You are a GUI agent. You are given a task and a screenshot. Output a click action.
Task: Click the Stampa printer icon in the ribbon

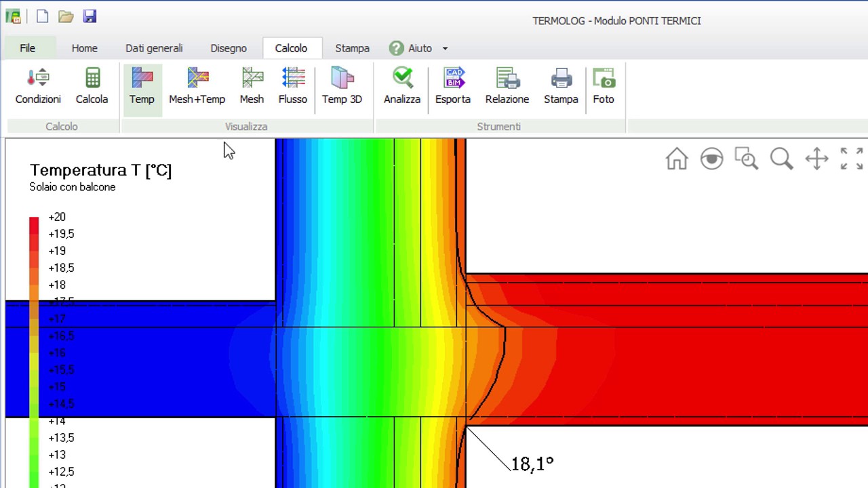click(561, 86)
